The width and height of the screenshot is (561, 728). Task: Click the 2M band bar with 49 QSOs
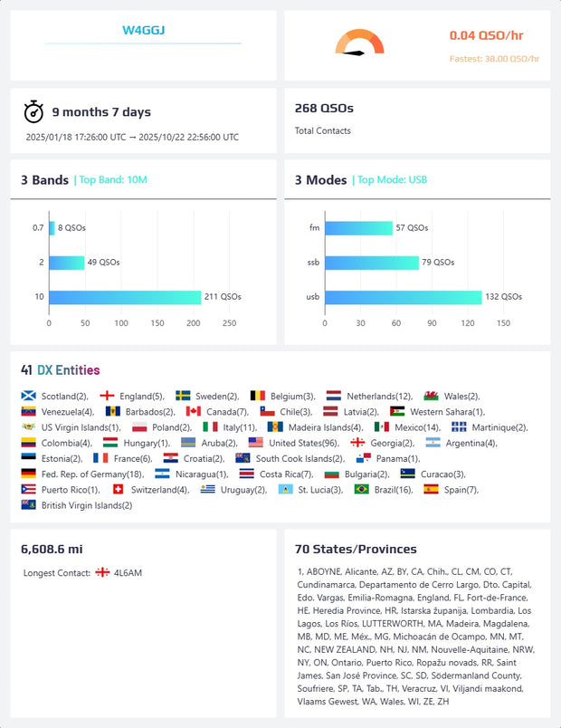[66, 263]
